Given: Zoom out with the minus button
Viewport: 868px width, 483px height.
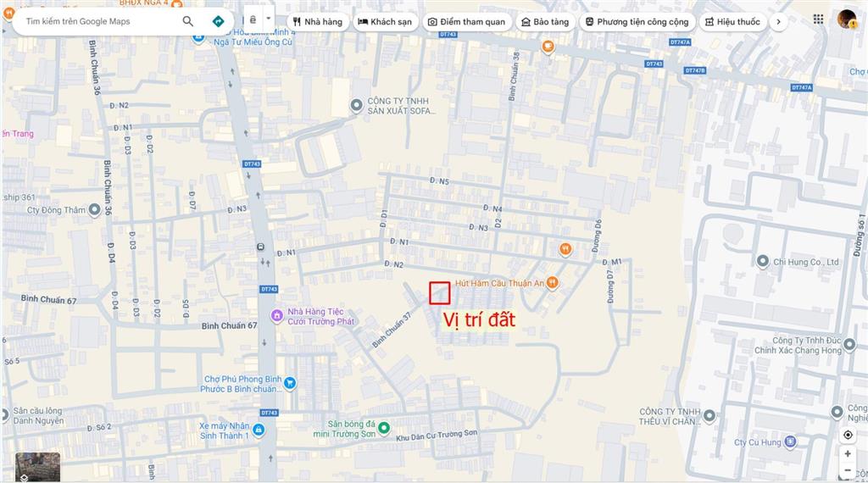Looking at the screenshot, I should click(848, 469).
